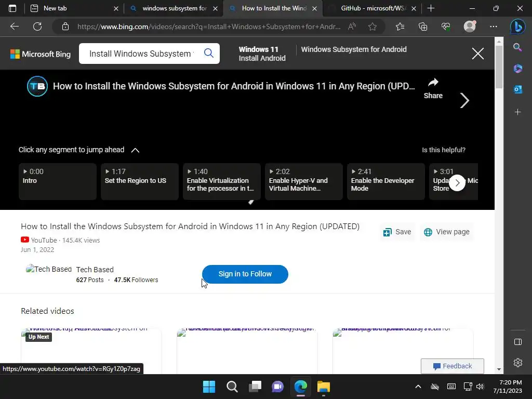This screenshot has height=399, width=532.
Task: Open taskbar Search
Action: [232, 387]
